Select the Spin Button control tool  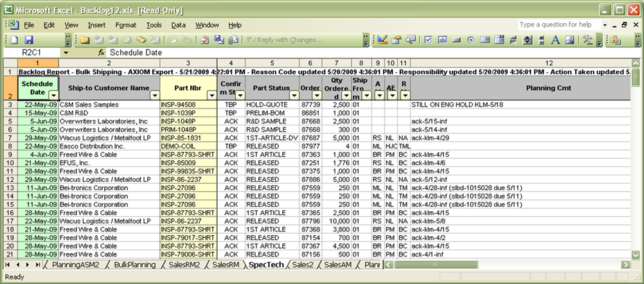[528, 40]
